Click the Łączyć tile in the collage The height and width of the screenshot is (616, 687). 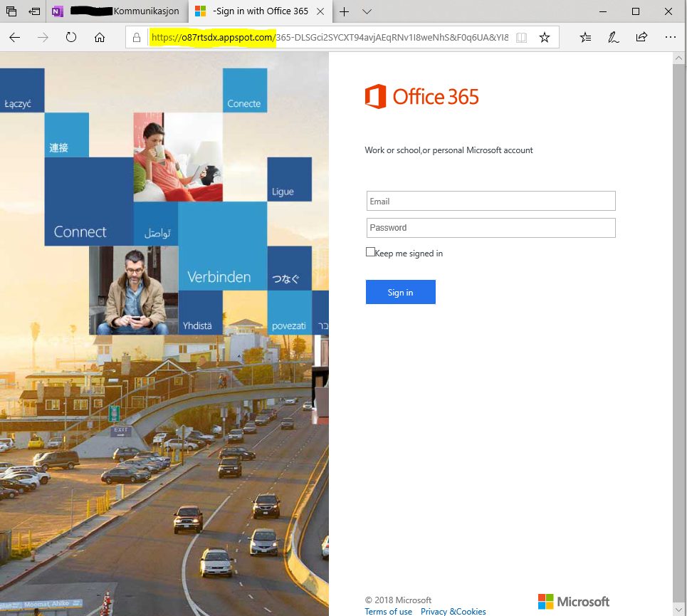click(x=22, y=90)
